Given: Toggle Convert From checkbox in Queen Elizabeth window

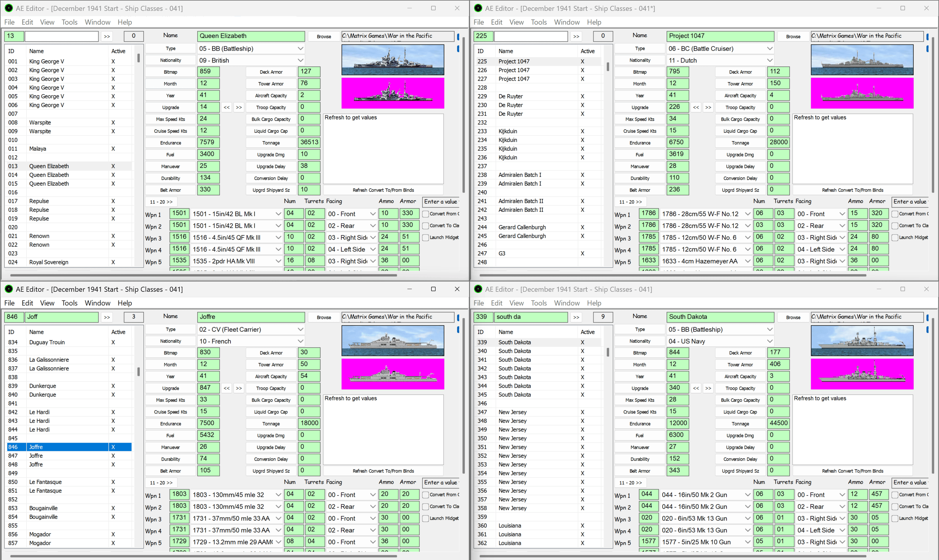Looking at the screenshot, I should pyautogui.click(x=426, y=214).
